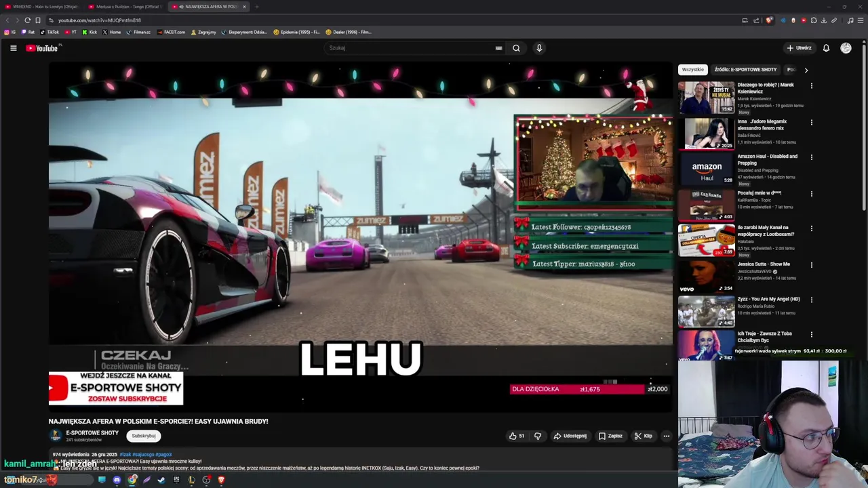Open the Kick bookmark

(90, 32)
